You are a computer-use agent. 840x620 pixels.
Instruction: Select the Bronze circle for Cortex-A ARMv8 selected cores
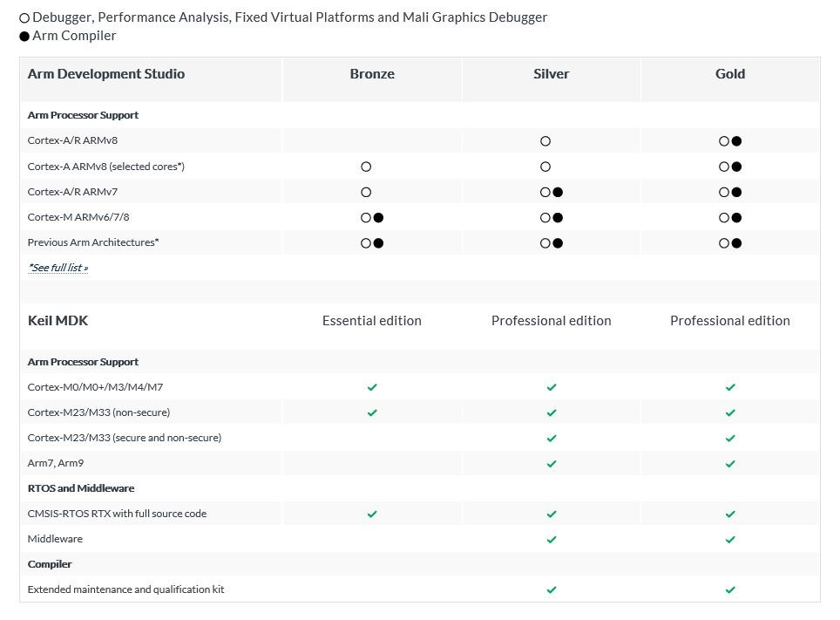366,166
